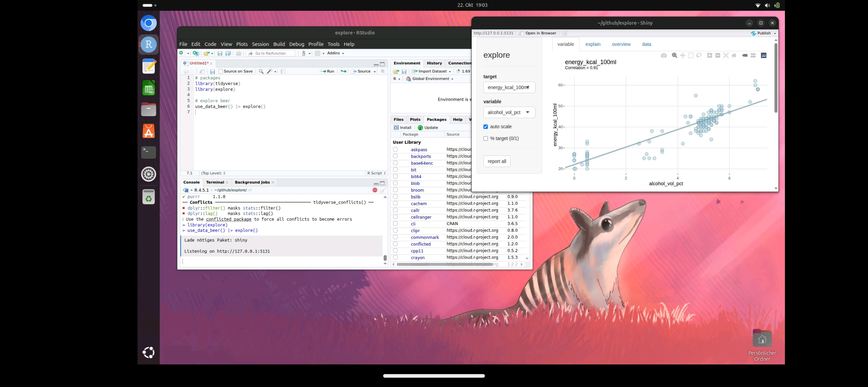This screenshot has height=387, width=868.
Task: Click the plotly reset axes home icon
Action: pyautogui.click(x=734, y=56)
